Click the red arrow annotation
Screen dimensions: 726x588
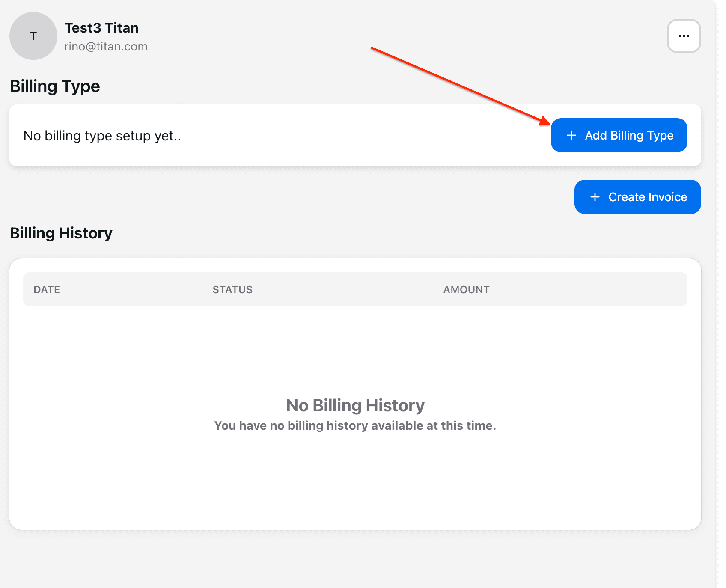pos(458,85)
